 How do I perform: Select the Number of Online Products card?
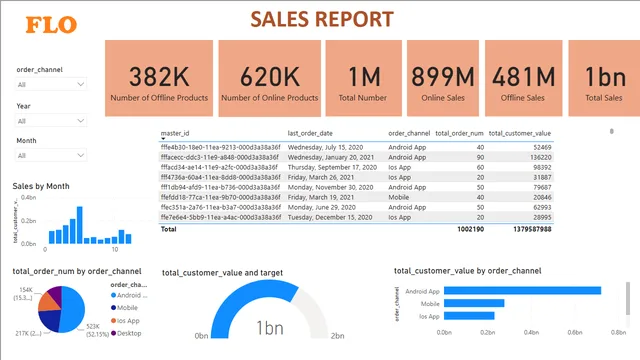pyautogui.click(x=269, y=78)
